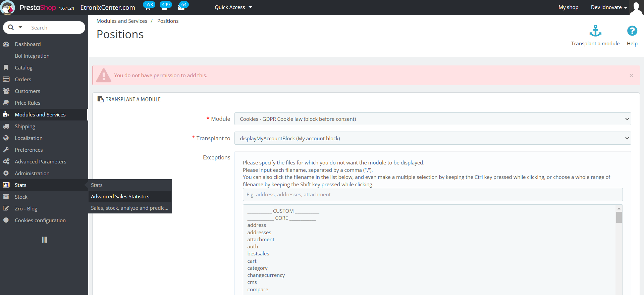Screen dimensions: 644x295
Task: Open the messages envelope notification icon
Action: 181,7
